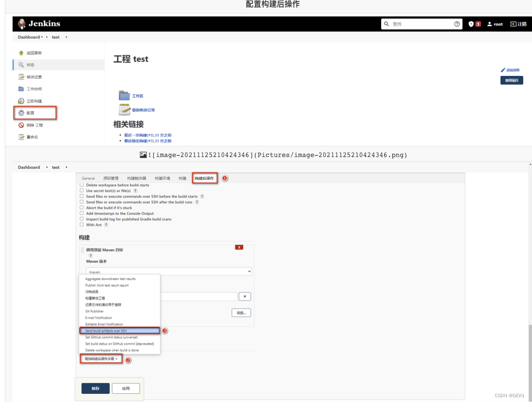Switch to the 构建触发器 tab
Image resolution: width=532 pixels, height=402 pixels.
[x=137, y=178]
